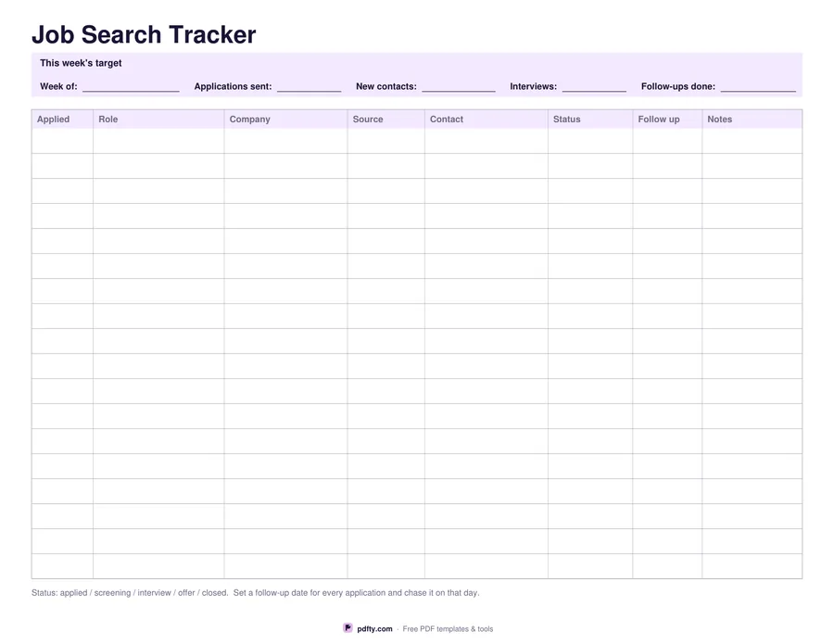Click the This week's target heading

[x=81, y=63]
